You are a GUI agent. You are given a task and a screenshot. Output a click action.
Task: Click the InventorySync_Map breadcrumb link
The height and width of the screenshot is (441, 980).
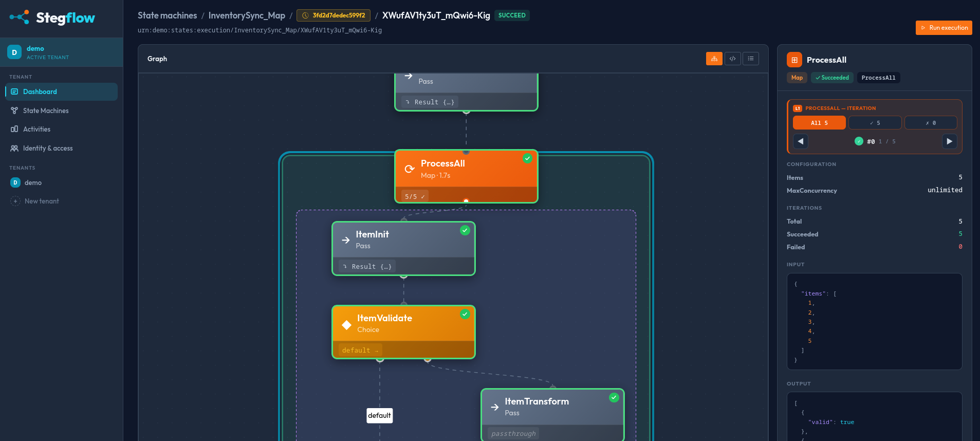coord(247,15)
